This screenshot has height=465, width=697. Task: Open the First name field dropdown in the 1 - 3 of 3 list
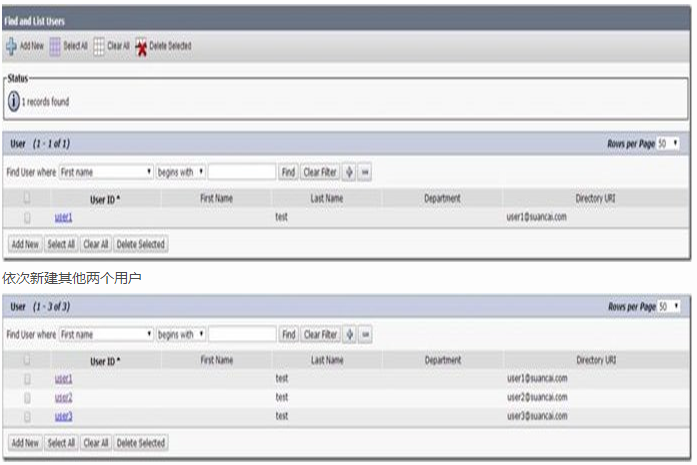coord(106,334)
